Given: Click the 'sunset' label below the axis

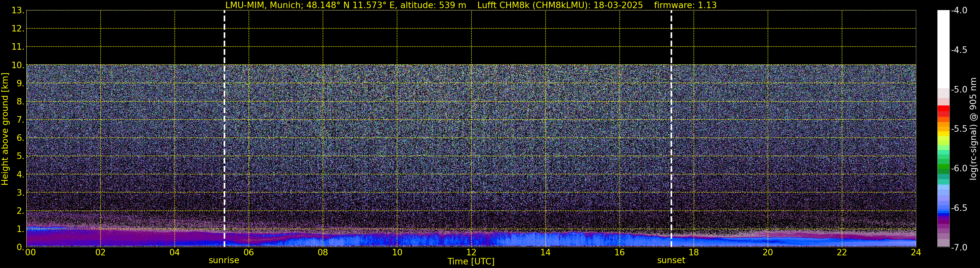Looking at the screenshot, I should click(x=671, y=261).
